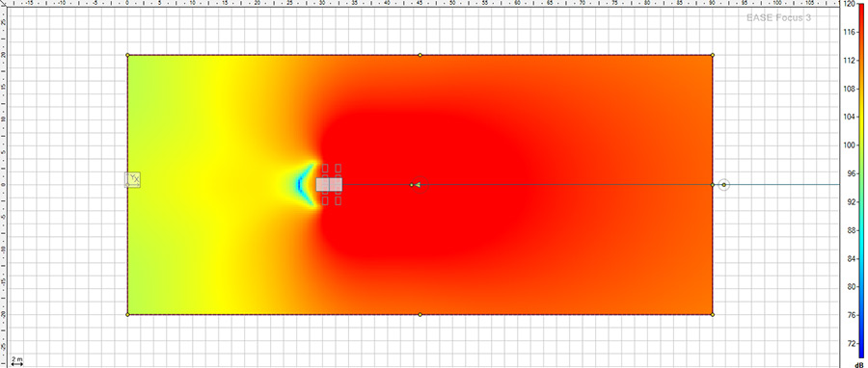868x368 pixels.
Task: Click the blue low-level null behind speakers
Action: click(x=299, y=185)
